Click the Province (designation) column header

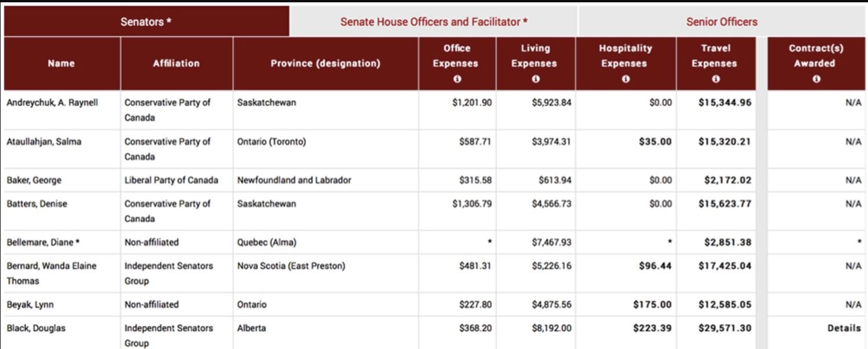pyautogui.click(x=326, y=64)
